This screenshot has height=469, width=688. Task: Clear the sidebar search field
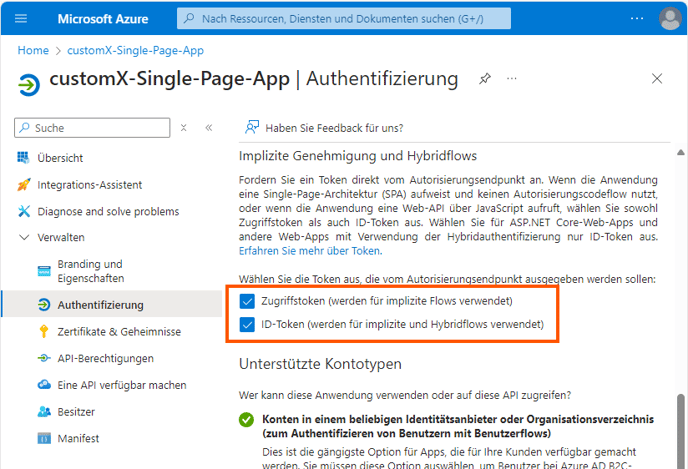(x=183, y=128)
